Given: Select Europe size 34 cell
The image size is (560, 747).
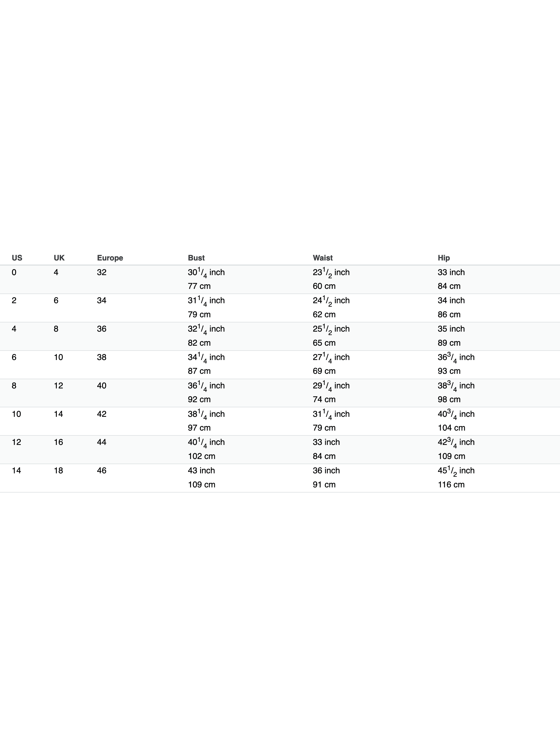Looking at the screenshot, I should pyautogui.click(x=102, y=300).
